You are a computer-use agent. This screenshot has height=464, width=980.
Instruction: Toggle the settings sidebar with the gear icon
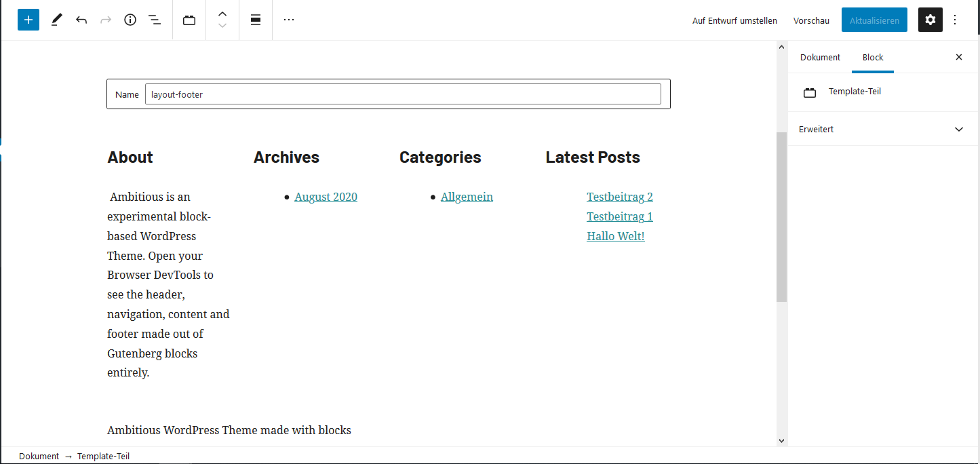(930, 20)
